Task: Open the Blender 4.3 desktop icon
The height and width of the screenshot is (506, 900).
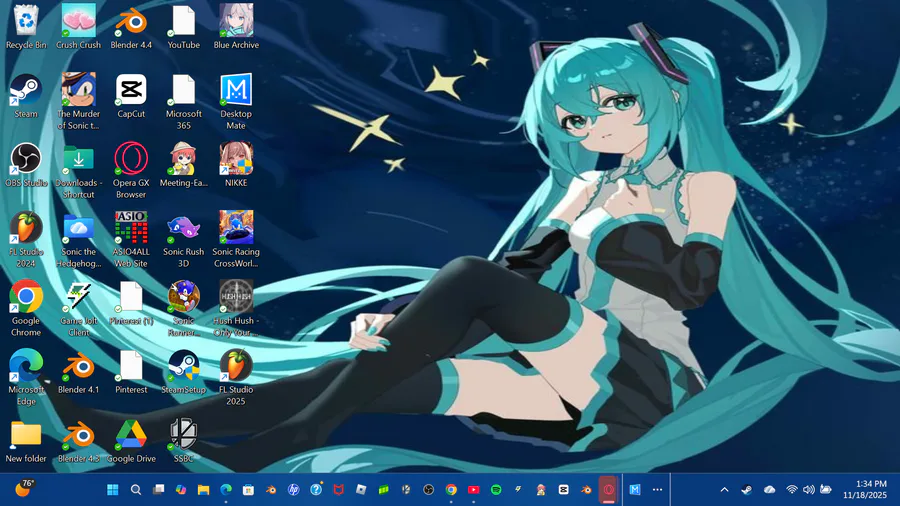Action: pos(79,441)
